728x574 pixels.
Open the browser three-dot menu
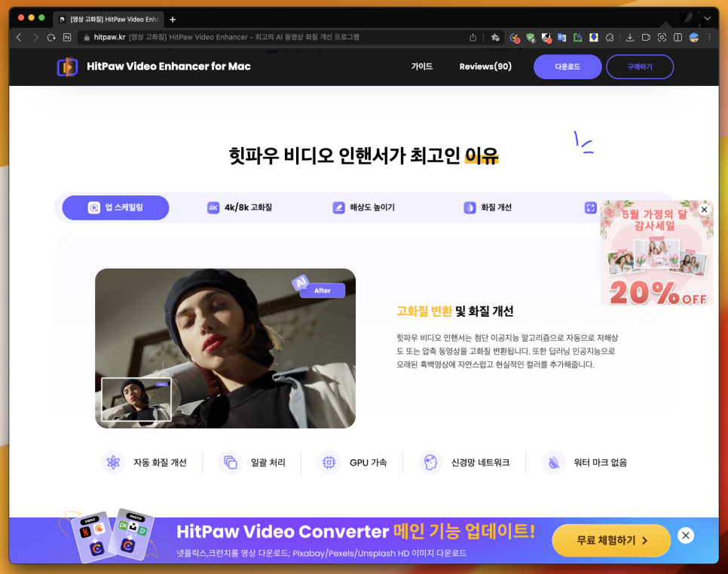[x=709, y=37]
